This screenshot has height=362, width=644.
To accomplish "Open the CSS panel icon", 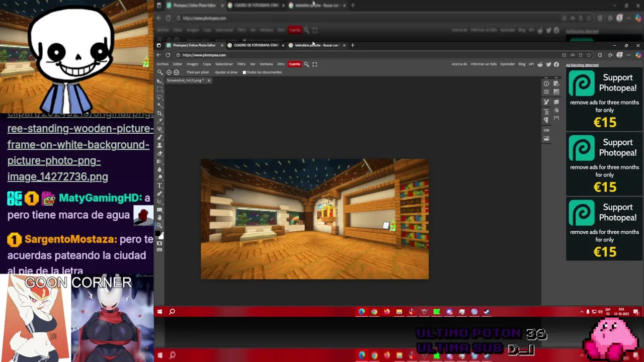I will pos(546,130).
